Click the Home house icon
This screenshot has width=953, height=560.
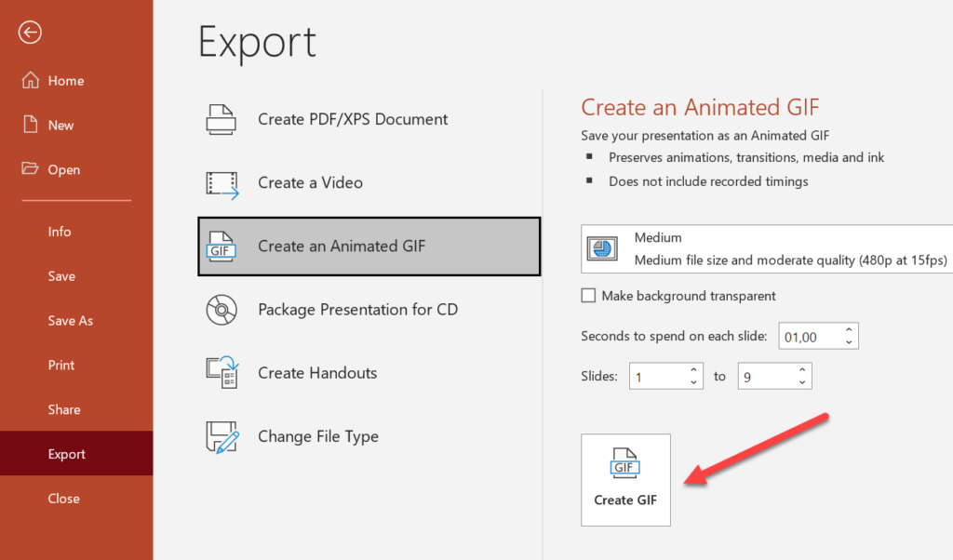coord(31,80)
